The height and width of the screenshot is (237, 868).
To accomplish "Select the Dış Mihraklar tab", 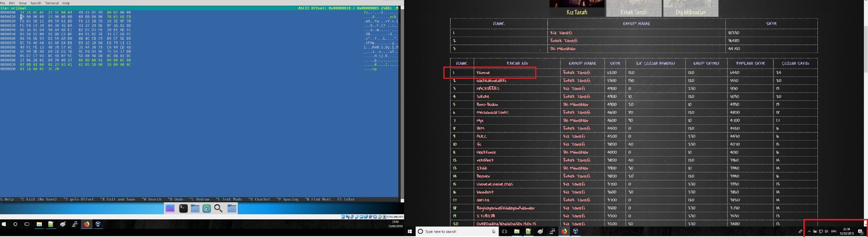I will 691,12.
